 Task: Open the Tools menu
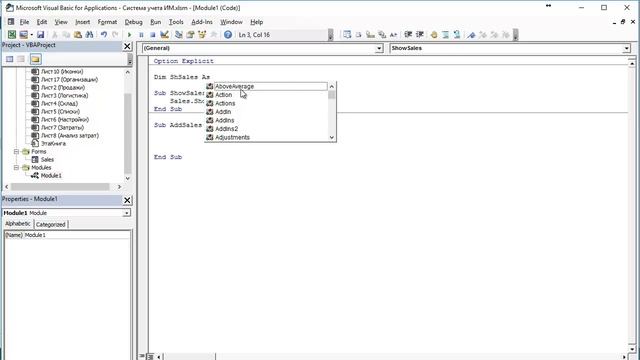(176, 22)
